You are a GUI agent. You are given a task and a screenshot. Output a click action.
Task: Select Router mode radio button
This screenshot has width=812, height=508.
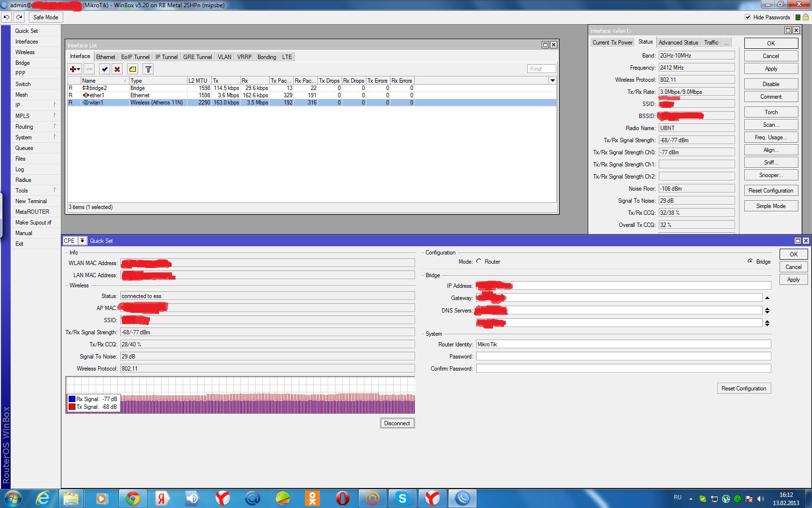click(x=479, y=261)
